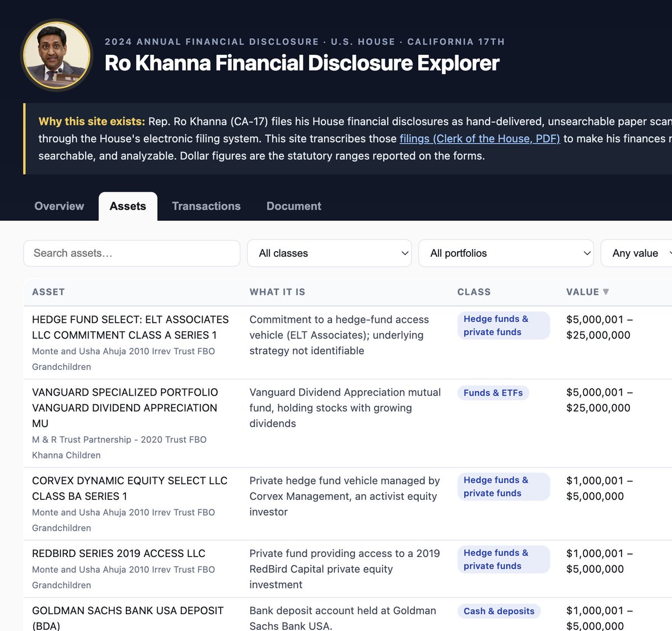Select the HEDGE FUND SELECT: ELT ASSOCIATES asset name
Image resolution: width=672 pixels, height=631 pixels.
point(130,327)
